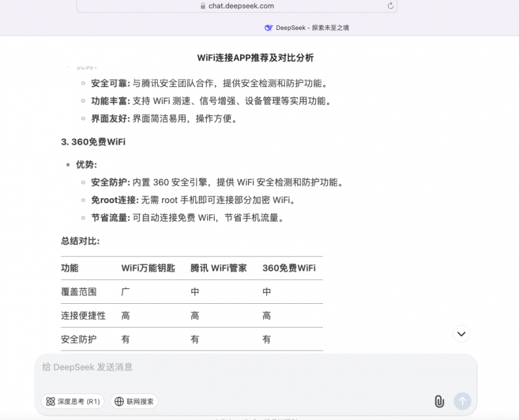The width and height of the screenshot is (519, 420).
Task: Click the scroll-to-bottom chevron button
Action: (461, 334)
